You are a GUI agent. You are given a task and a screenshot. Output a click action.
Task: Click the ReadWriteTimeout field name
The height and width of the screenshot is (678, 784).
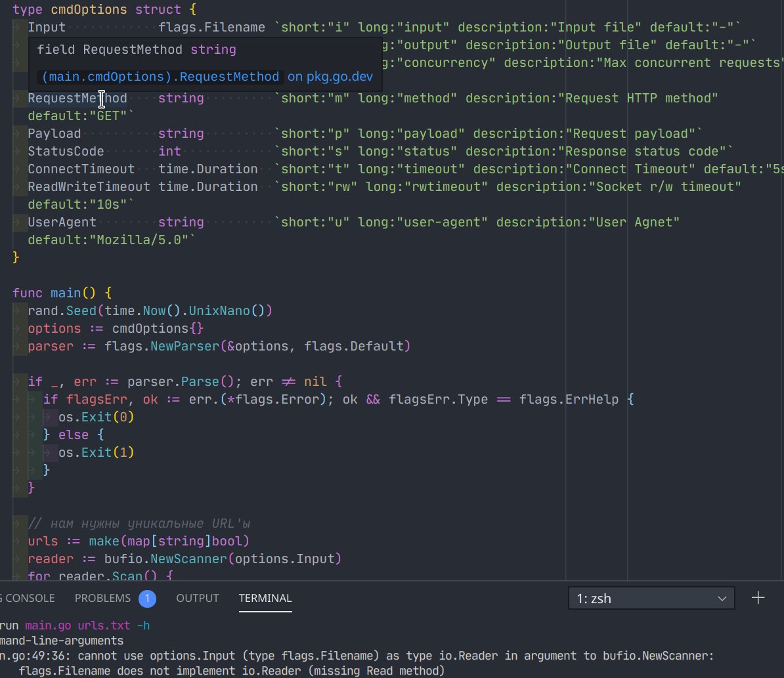click(x=89, y=186)
